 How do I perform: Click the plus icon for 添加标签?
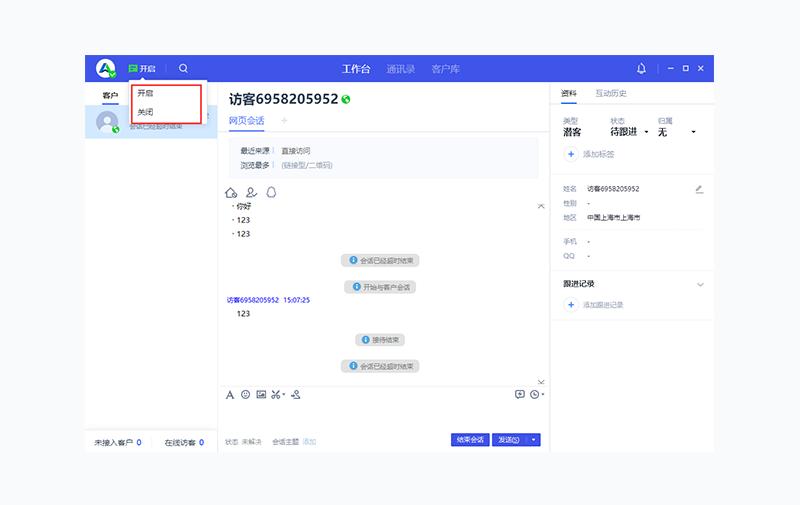(570, 154)
